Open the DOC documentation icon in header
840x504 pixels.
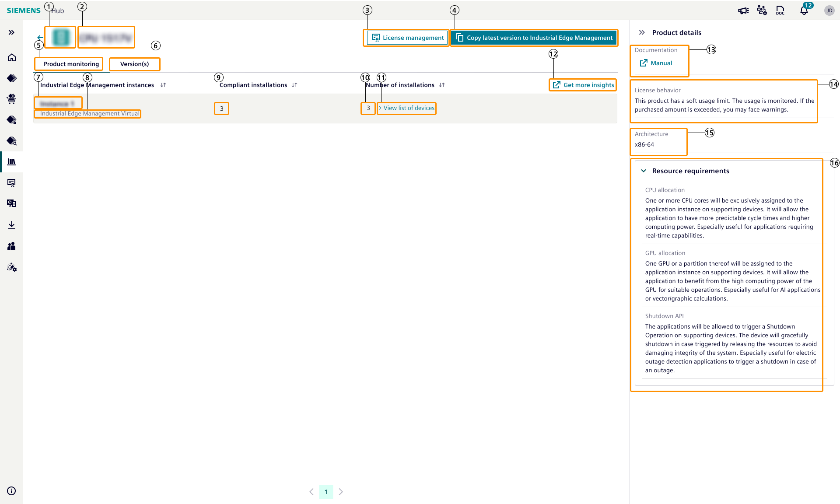tap(780, 10)
